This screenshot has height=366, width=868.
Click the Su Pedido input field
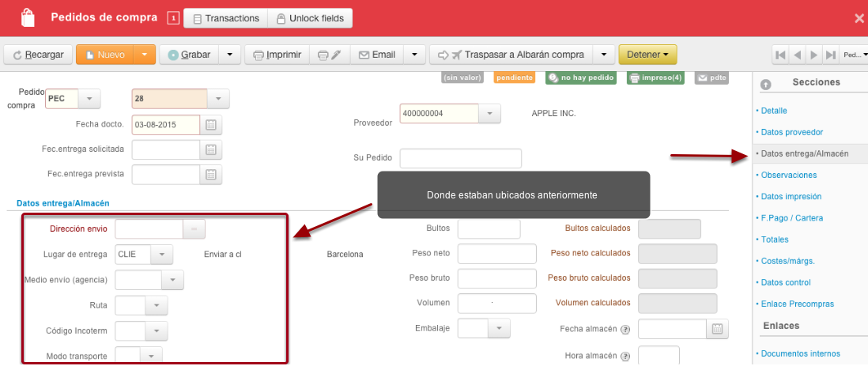coord(461,158)
